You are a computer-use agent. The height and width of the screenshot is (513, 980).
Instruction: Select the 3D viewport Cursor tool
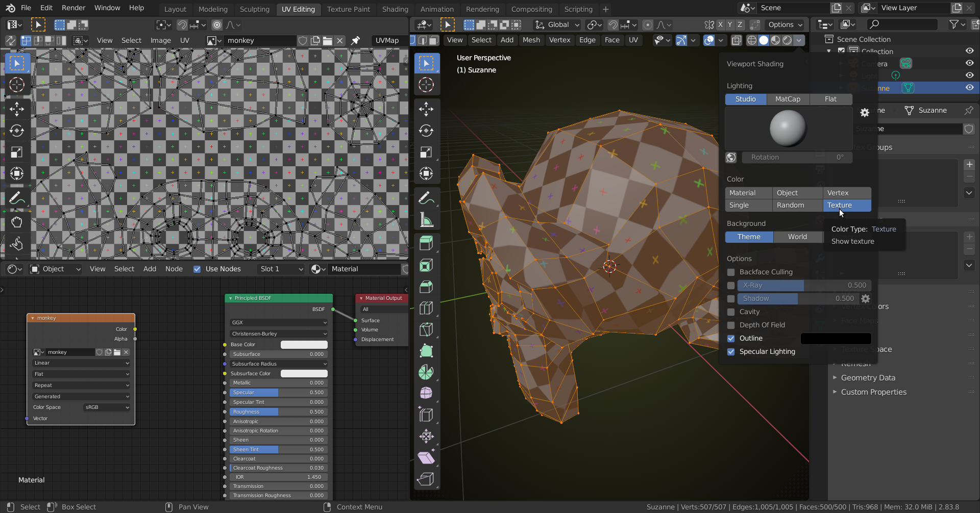tap(426, 85)
